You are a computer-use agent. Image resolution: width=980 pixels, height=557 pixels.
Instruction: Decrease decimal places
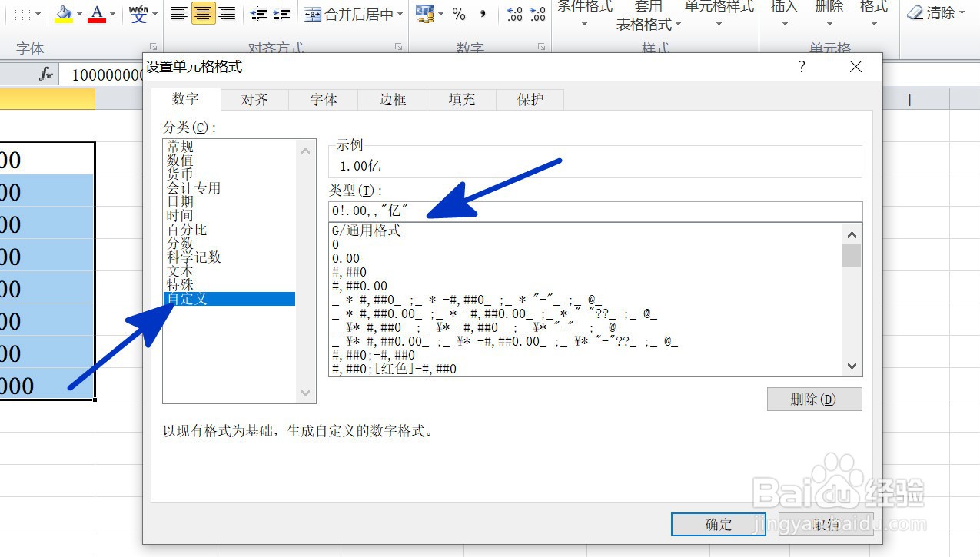click(x=538, y=13)
